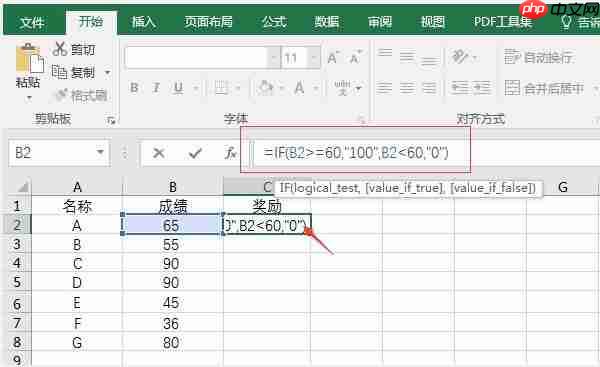Viewport: 600px width, 367px height.
Task: Open Clipboard pane dialog launcher
Action: (111, 121)
